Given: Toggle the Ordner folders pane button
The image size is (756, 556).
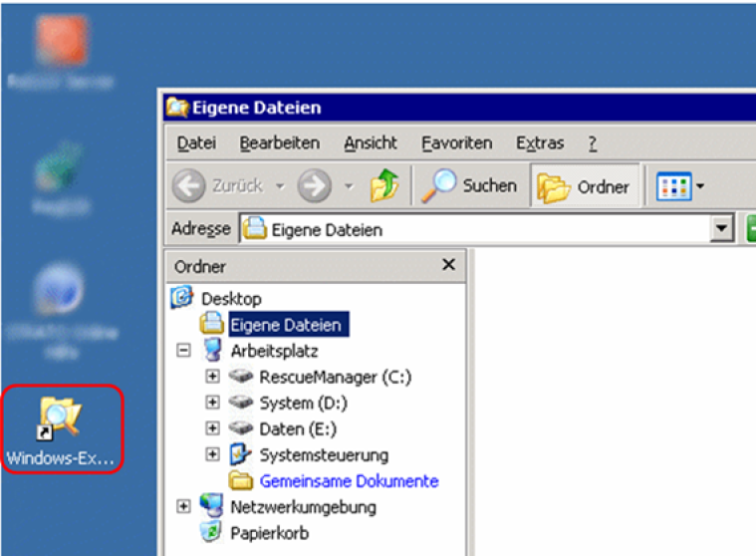Looking at the screenshot, I should coord(585,186).
